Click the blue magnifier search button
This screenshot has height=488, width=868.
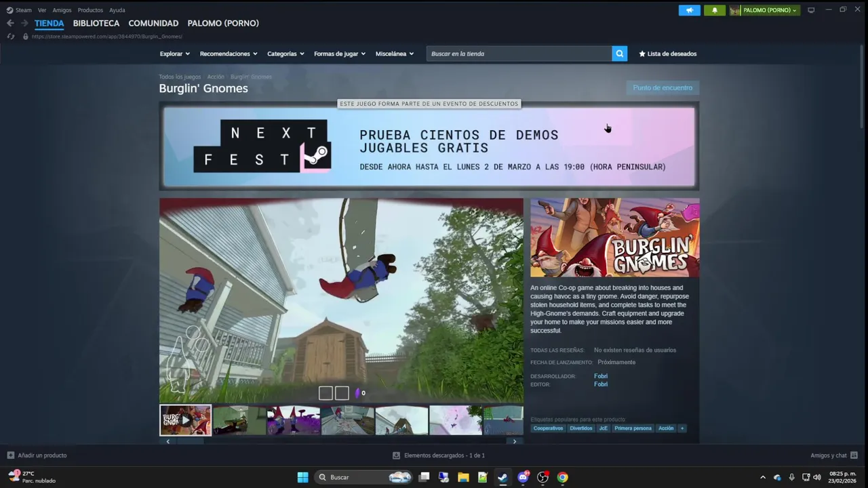(x=619, y=54)
